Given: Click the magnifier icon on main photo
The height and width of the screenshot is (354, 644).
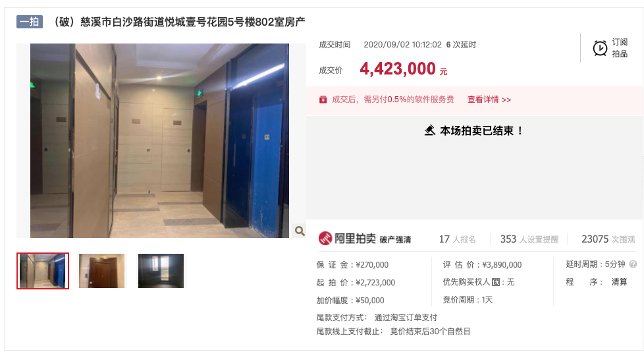Looking at the screenshot, I should coord(300,231).
